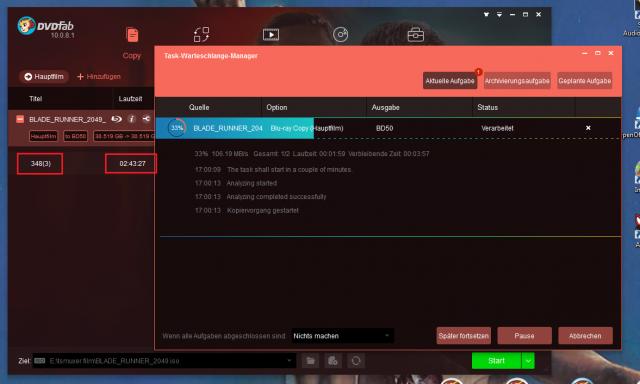The height and width of the screenshot is (384, 640).
Task: Click the refresh icon near destination path
Action: tap(356, 361)
